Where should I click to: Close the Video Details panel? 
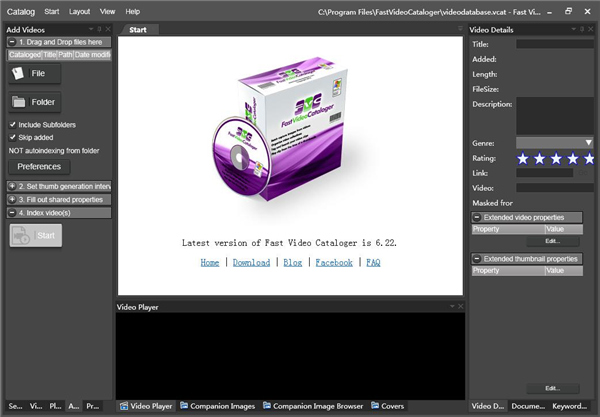point(591,29)
